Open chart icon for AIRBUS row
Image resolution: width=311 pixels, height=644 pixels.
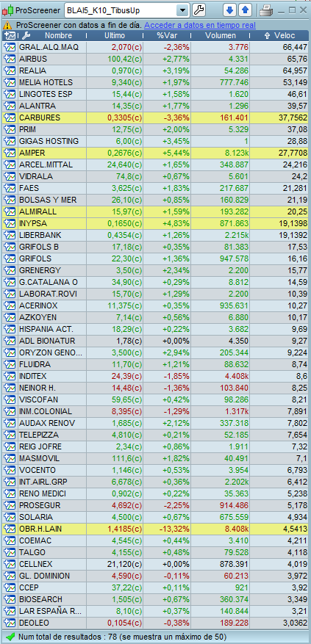(10, 59)
